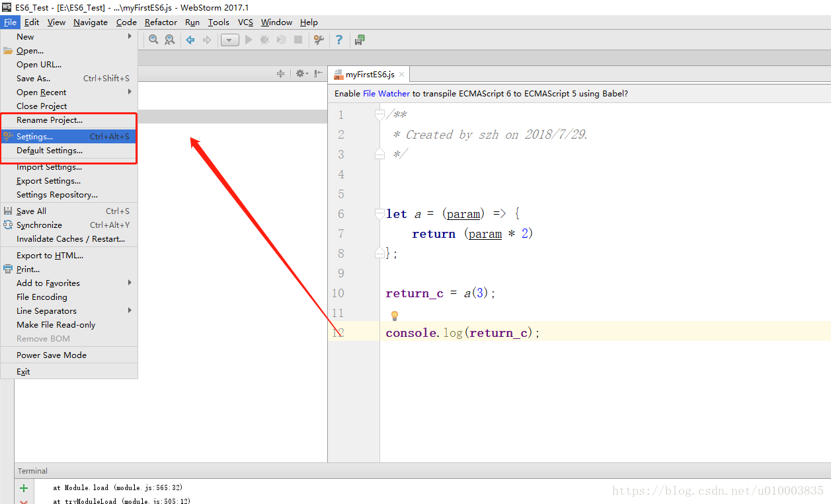Click the chip-and-floppy icon after Help

[x=360, y=40]
